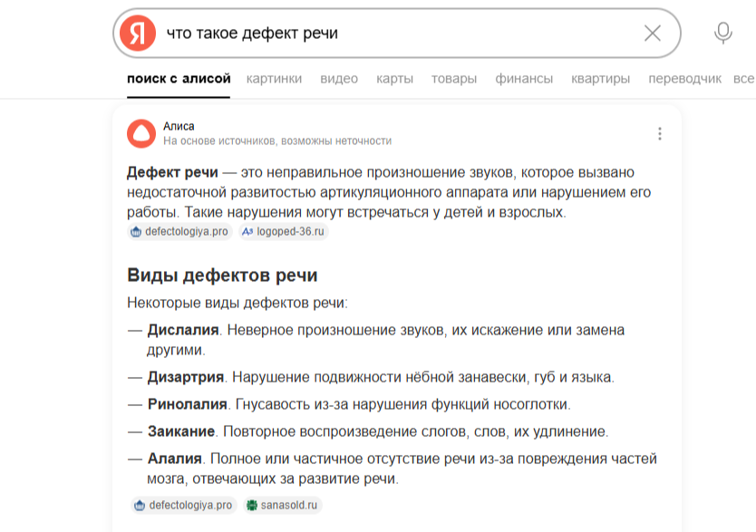Click the line "Некоторые виды дефектов речи:"

(x=237, y=303)
